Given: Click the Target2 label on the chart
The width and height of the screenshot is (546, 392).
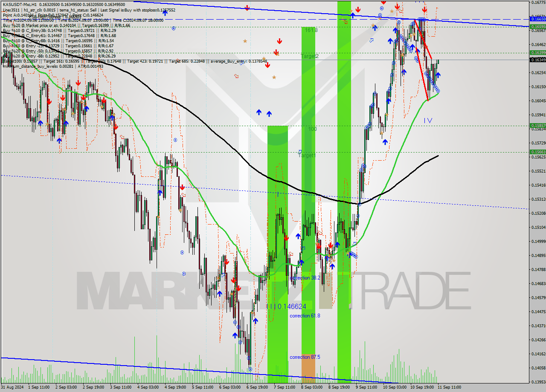Looking at the screenshot, I should pyautogui.click(x=309, y=56).
